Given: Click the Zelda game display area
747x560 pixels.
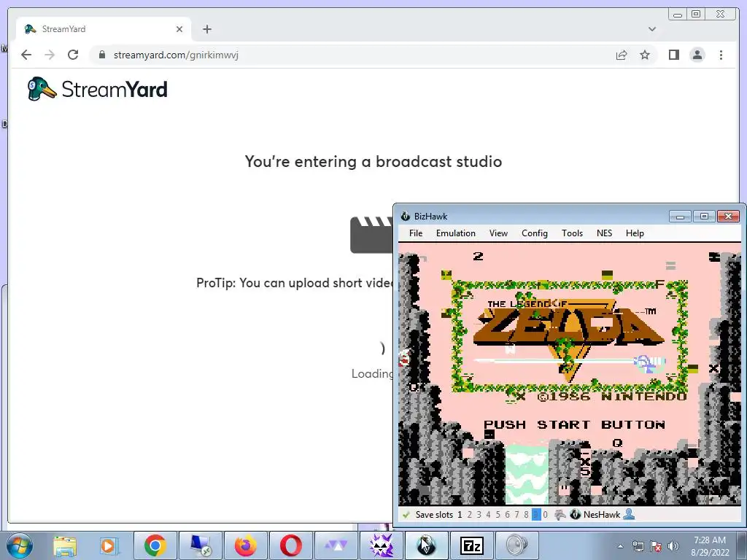Looking at the screenshot, I should pyautogui.click(x=569, y=374).
